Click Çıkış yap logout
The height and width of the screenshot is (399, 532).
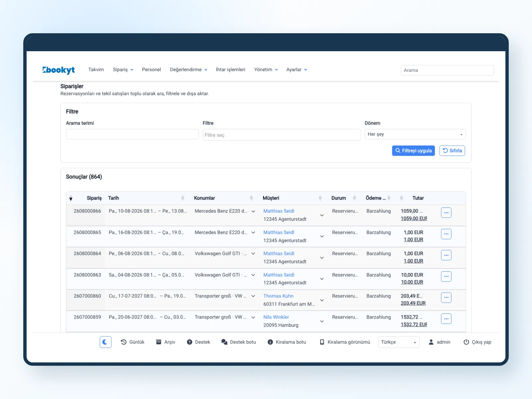pyautogui.click(x=477, y=342)
